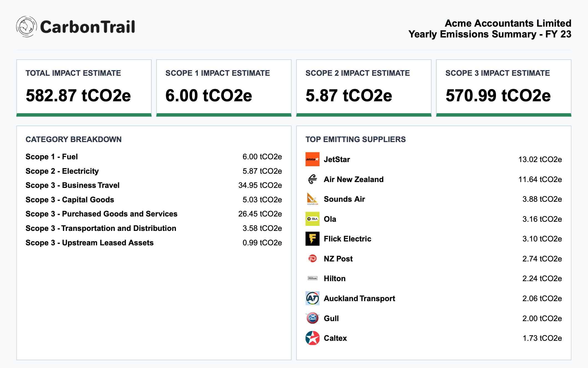Click the Hilton supplier name
The image size is (588, 368).
point(334,279)
